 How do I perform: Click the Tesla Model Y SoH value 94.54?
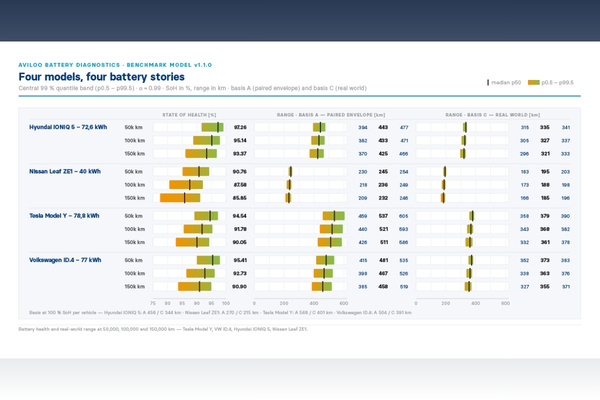click(240, 216)
